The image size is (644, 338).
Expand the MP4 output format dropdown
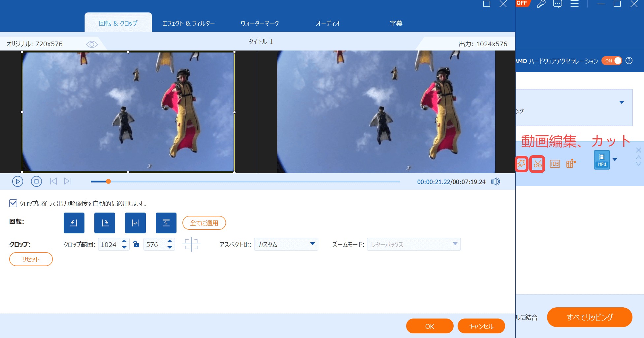(615, 160)
